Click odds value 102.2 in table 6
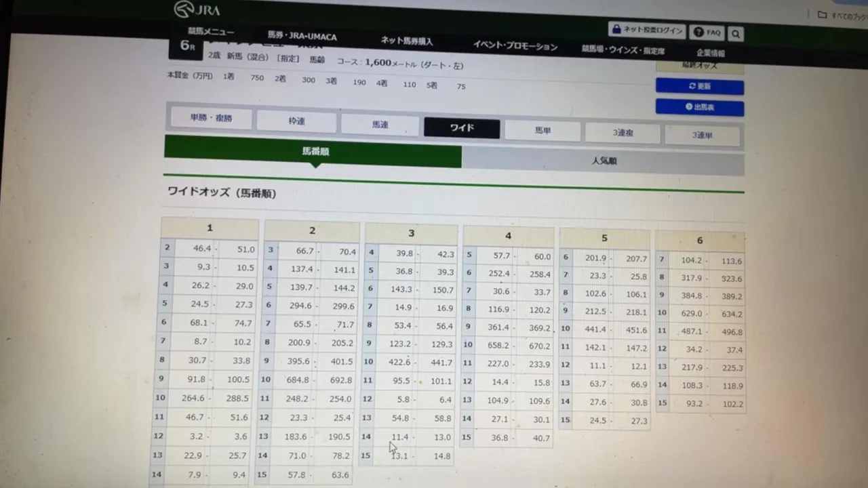868x488 pixels. tap(734, 404)
